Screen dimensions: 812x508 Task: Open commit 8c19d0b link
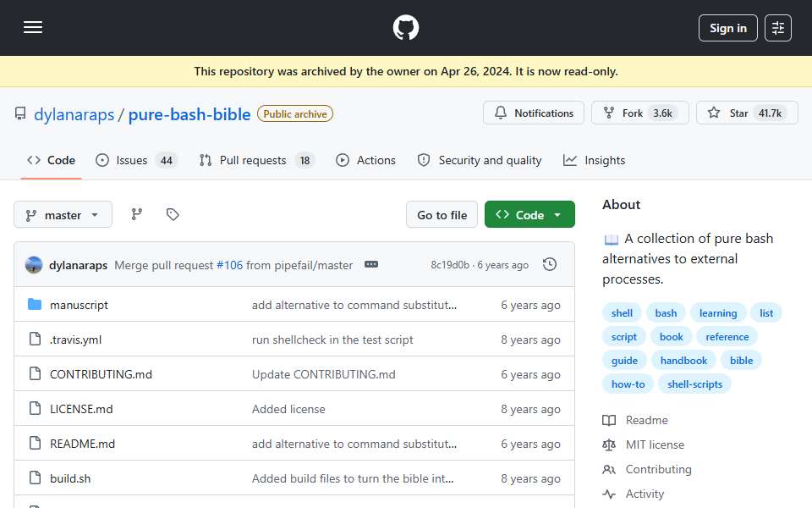pos(450,265)
